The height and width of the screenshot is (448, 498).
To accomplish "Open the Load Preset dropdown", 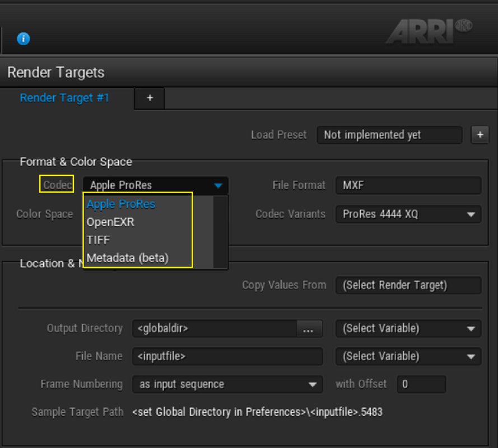I will tap(389, 135).
